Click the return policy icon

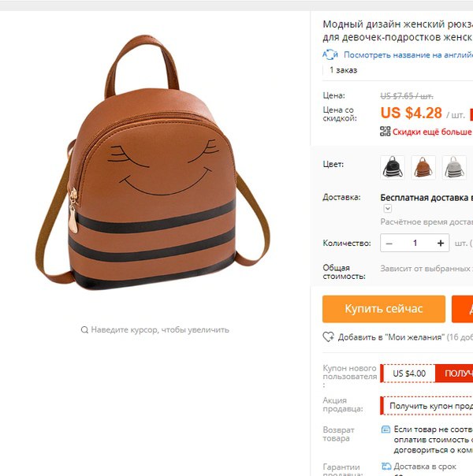pos(385,430)
